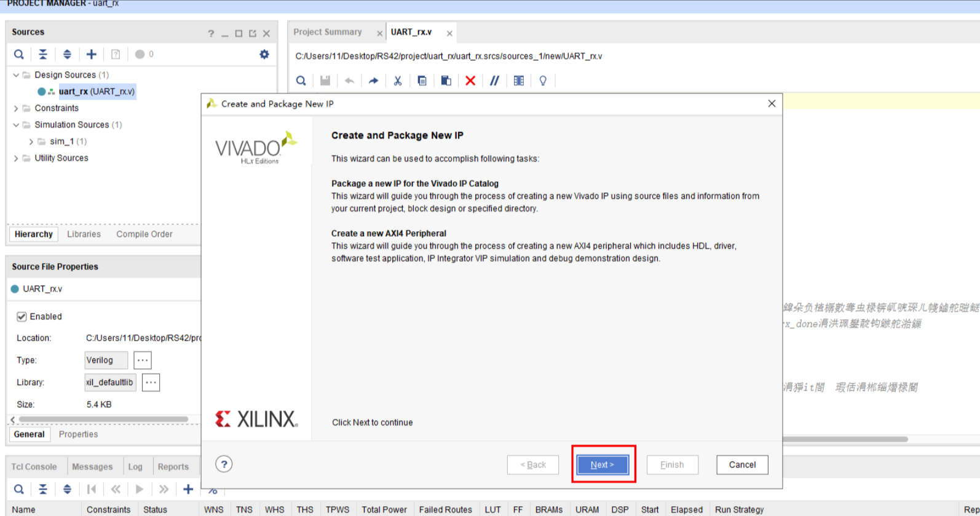Float the Sources panel window
980x516 pixels.
(253, 34)
